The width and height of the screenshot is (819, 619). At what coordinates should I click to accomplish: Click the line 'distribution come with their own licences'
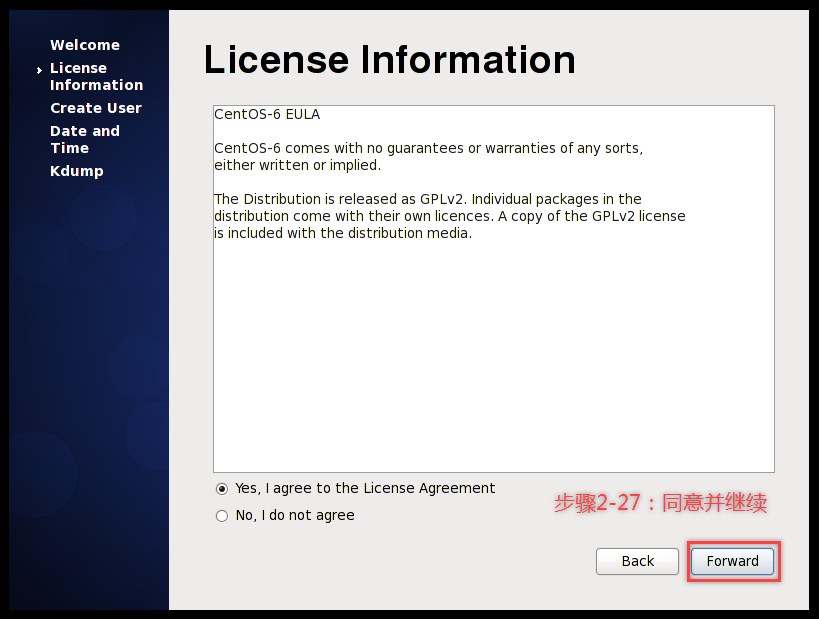point(450,216)
